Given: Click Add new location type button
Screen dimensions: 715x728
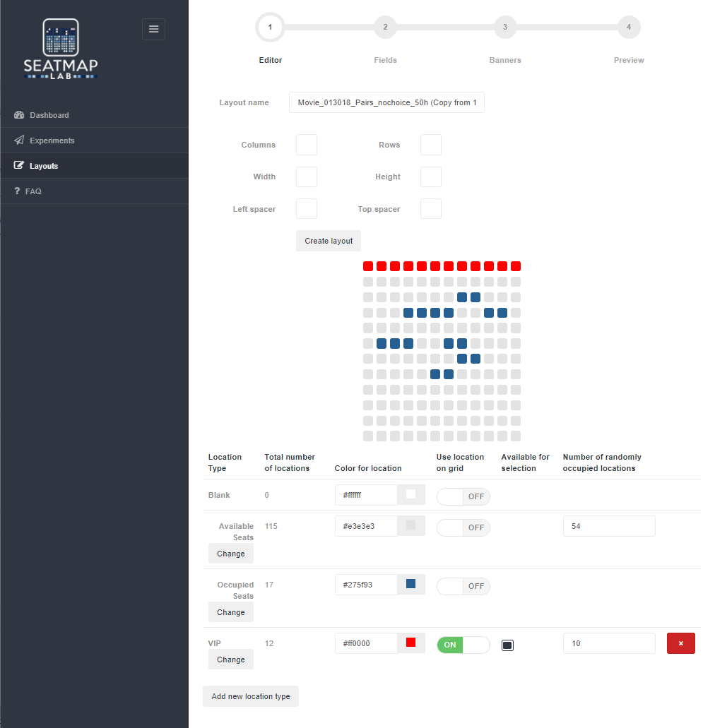Looking at the screenshot, I should [x=251, y=696].
